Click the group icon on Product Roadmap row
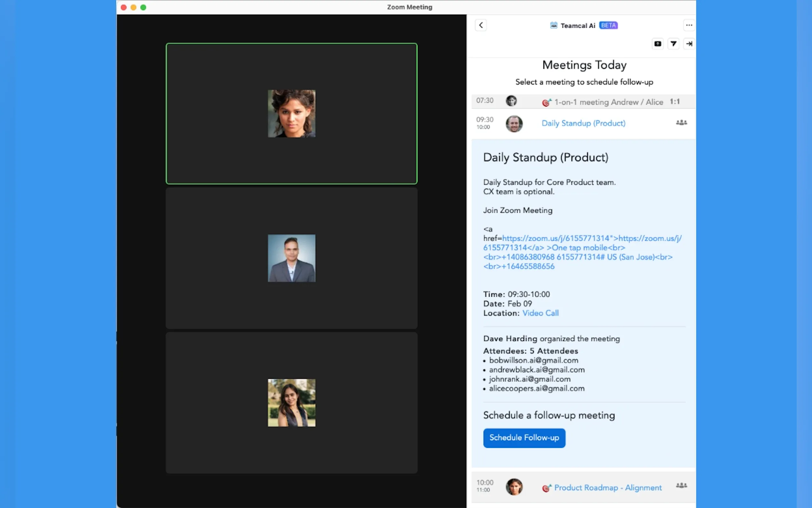The height and width of the screenshot is (508, 812). 681,486
